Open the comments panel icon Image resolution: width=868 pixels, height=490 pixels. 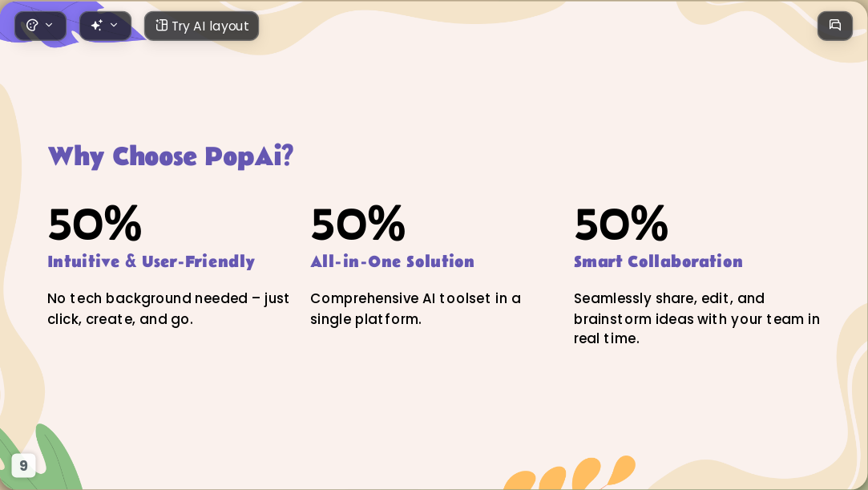(835, 26)
